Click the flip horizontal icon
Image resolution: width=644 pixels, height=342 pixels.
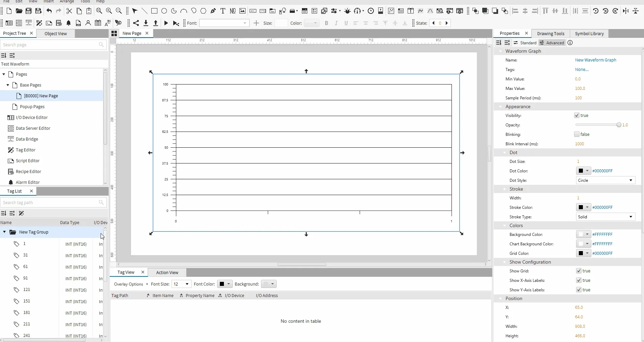(x=626, y=11)
